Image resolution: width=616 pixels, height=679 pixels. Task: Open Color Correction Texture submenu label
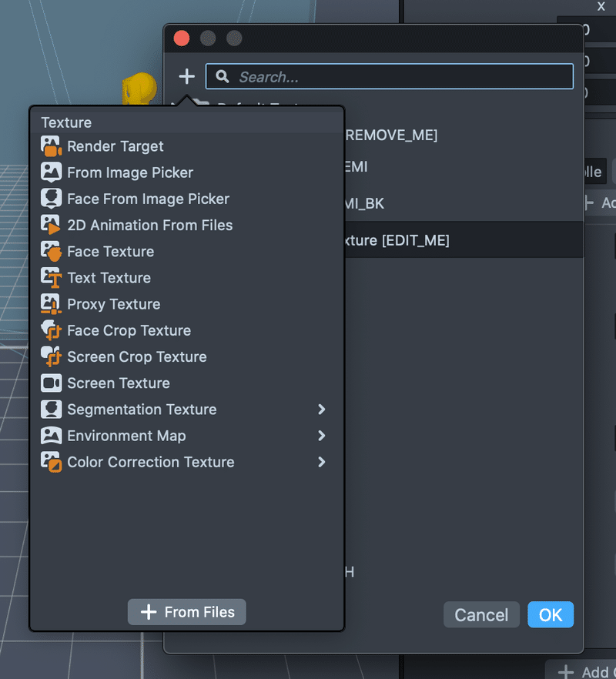click(x=151, y=462)
